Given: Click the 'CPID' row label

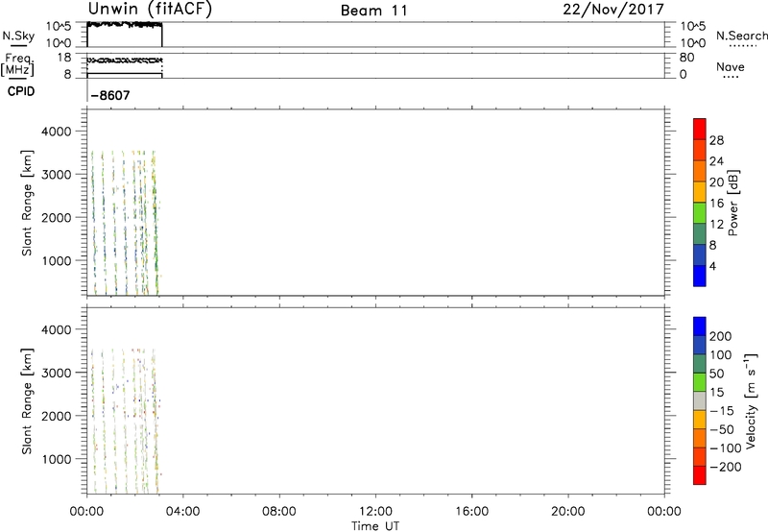Looking at the screenshot, I should point(21,91).
